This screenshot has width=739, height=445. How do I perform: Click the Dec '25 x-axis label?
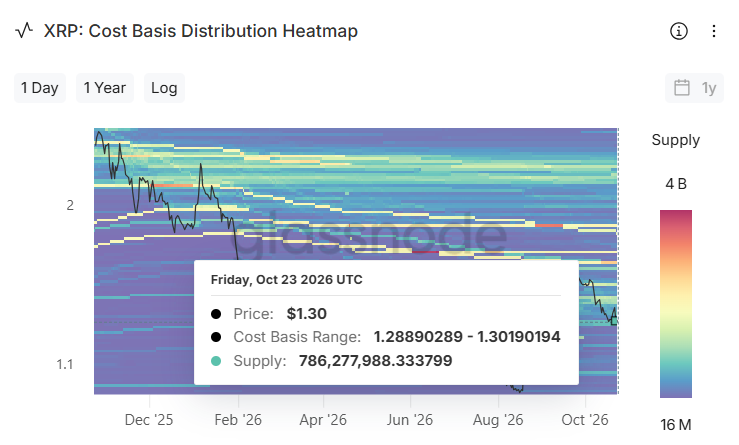click(x=149, y=420)
